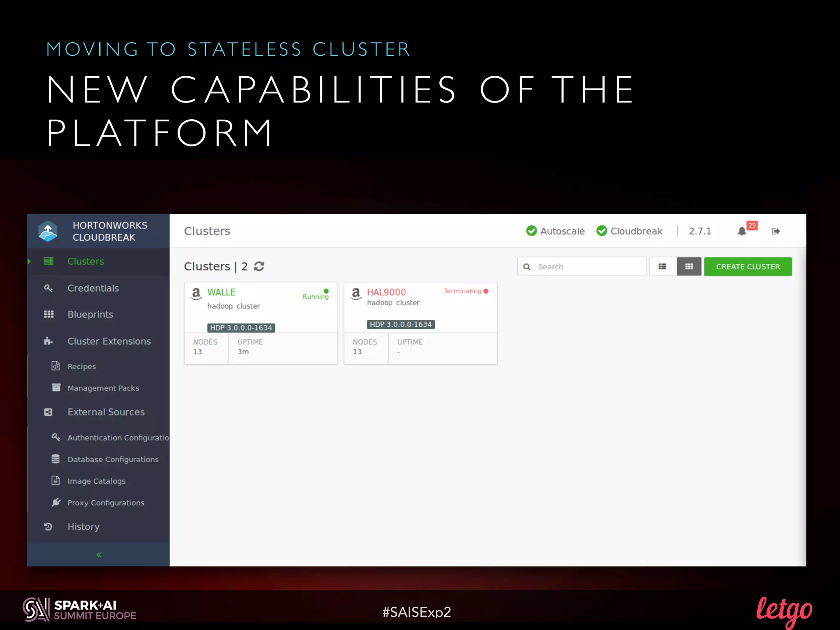Image resolution: width=840 pixels, height=630 pixels.
Task: Click the Database Configurations stack icon
Action: pyautogui.click(x=56, y=459)
